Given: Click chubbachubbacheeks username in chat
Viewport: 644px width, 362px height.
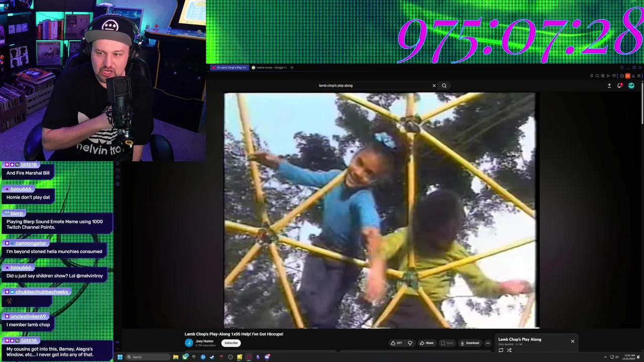Looking at the screenshot, I should 42,292.
